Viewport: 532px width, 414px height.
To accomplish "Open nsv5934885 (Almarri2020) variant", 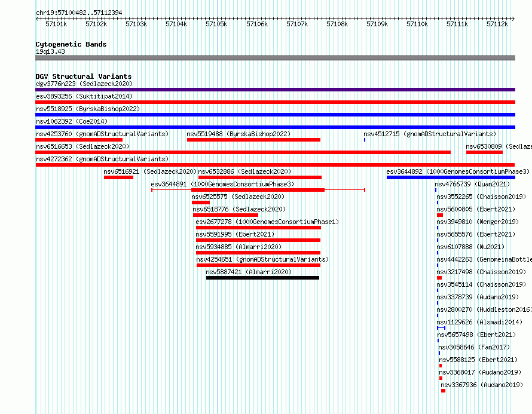I will [x=239, y=247].
